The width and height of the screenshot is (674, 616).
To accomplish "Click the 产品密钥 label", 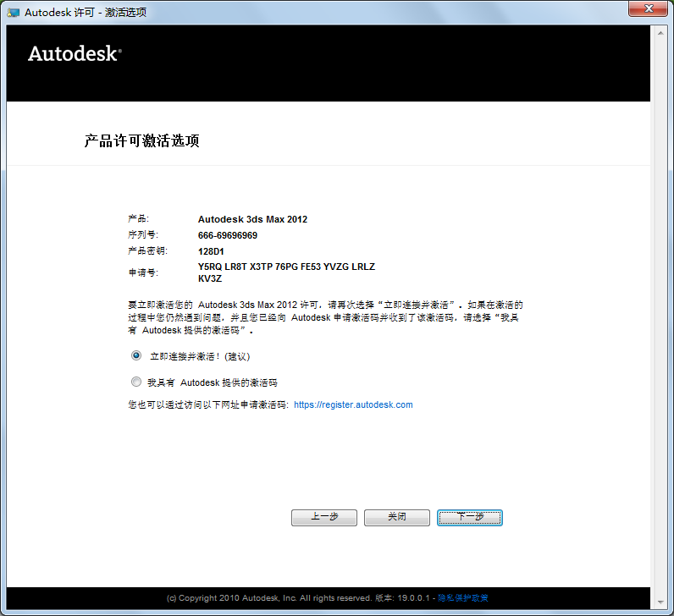I will (147, 250).
